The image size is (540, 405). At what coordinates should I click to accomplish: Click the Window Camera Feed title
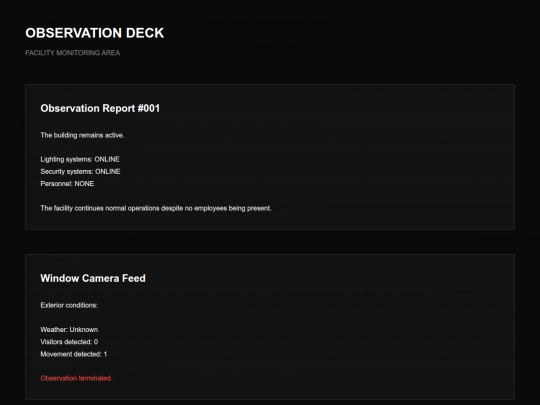tap(93, 278)
